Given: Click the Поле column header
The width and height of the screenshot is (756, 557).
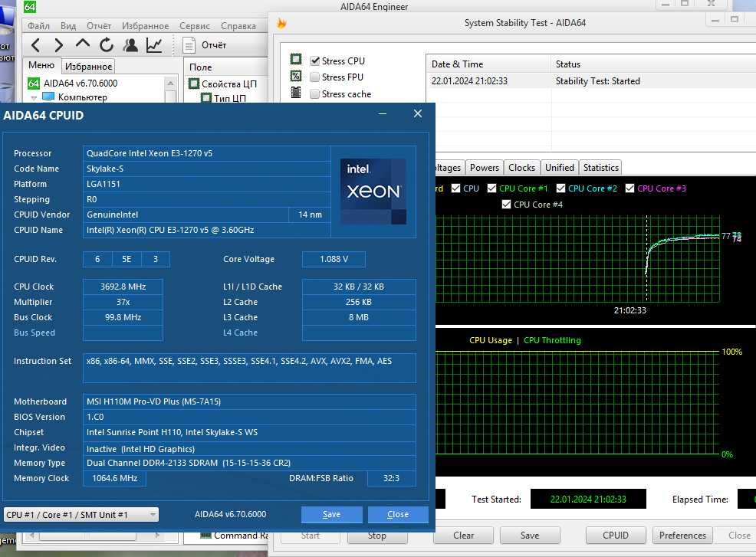Looking at the screenshot, I should [226, 67].
